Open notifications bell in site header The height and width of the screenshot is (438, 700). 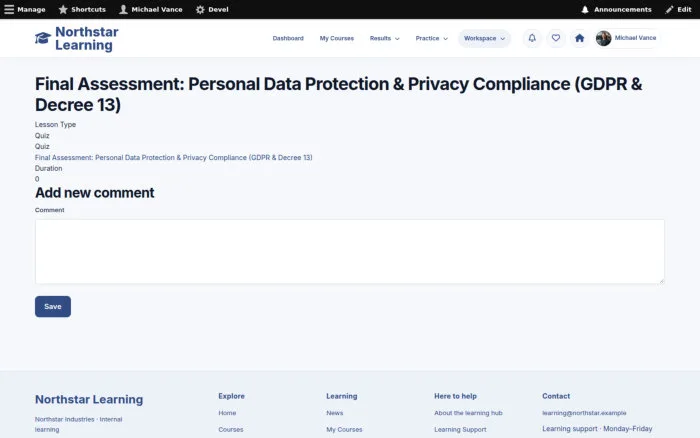tap(532, 38)
